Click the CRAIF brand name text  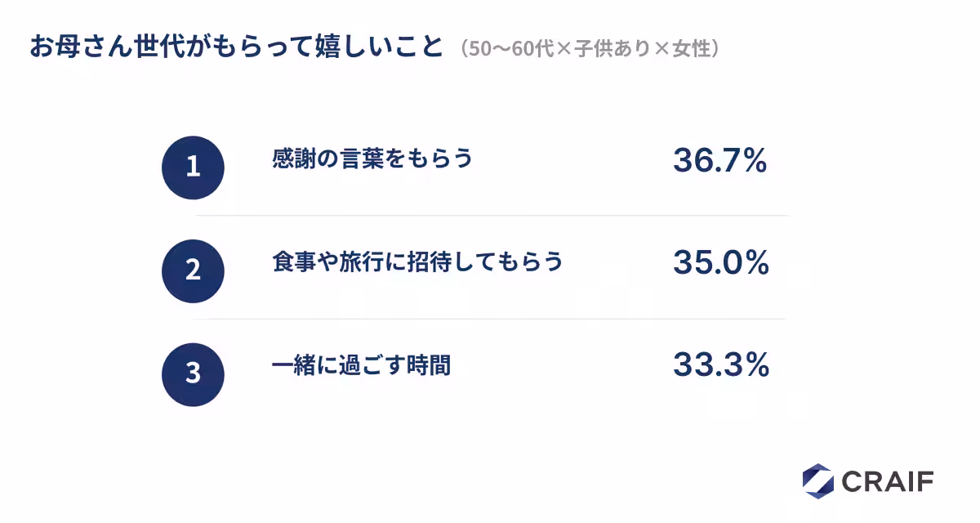[x=887, y=481]
